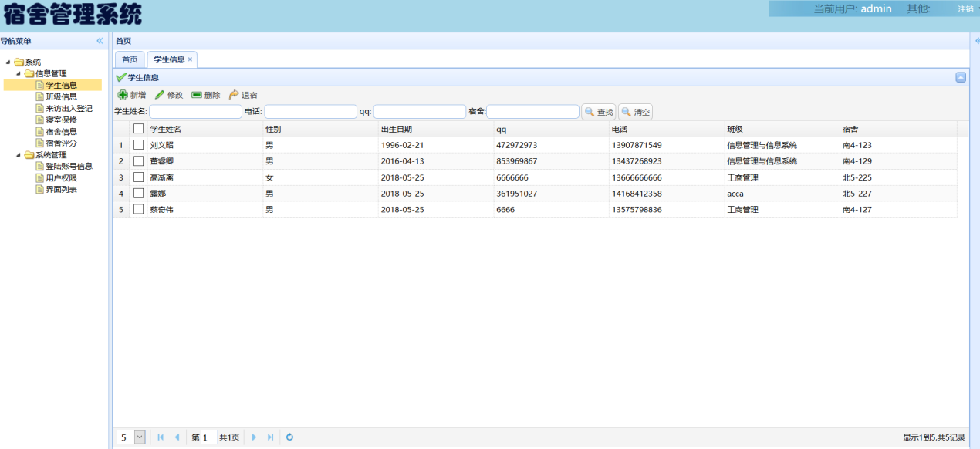
Task: Click the 学生姓名 search input field
Action: click(195, 112)
